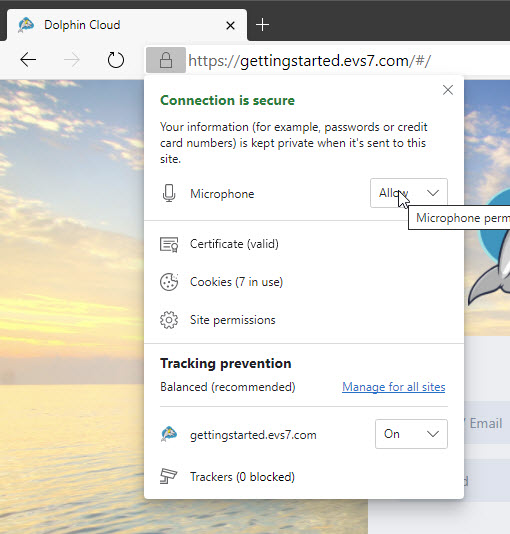Click the lock icon in address bar
This screenshot has height=534, width=510.
[166, 60]
